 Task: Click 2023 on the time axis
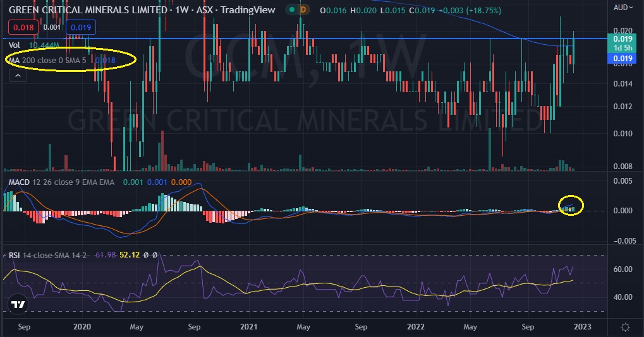pyautogui.click(x=583, y=327)
